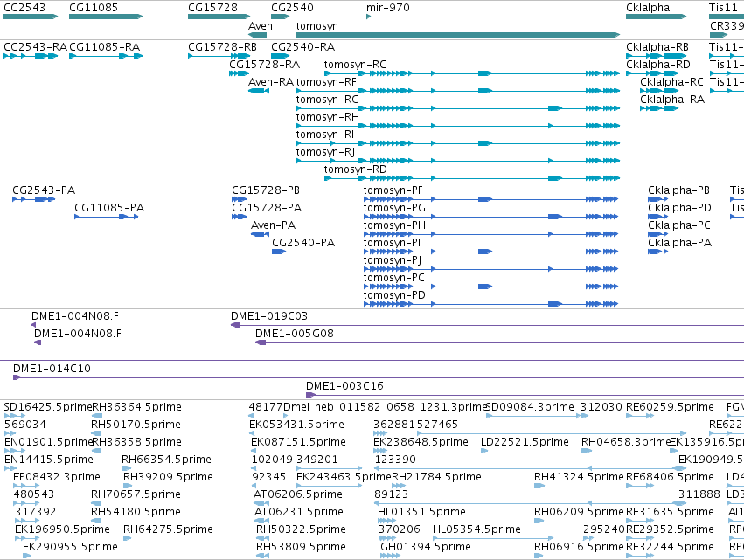744x560 pixels.
Task: Select protein label tomosyn-PD
Action: tap(394, 295)
